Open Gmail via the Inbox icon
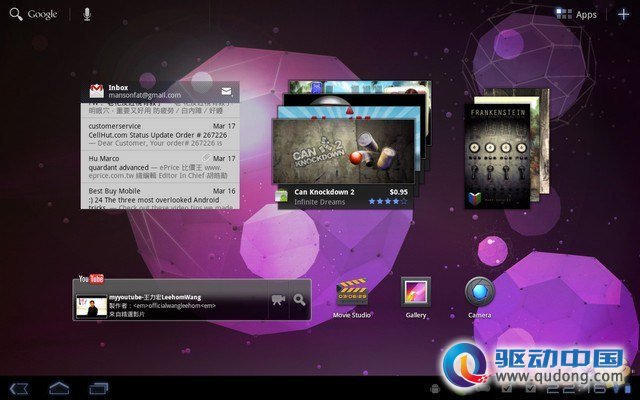Viewport: 640px width, 400px height. click(97, 91)
